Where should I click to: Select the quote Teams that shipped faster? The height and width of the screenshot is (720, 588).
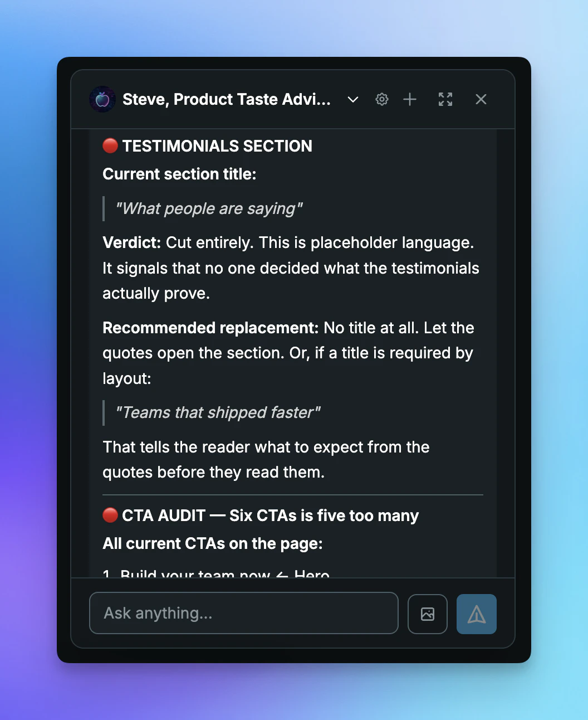point(218,412)
